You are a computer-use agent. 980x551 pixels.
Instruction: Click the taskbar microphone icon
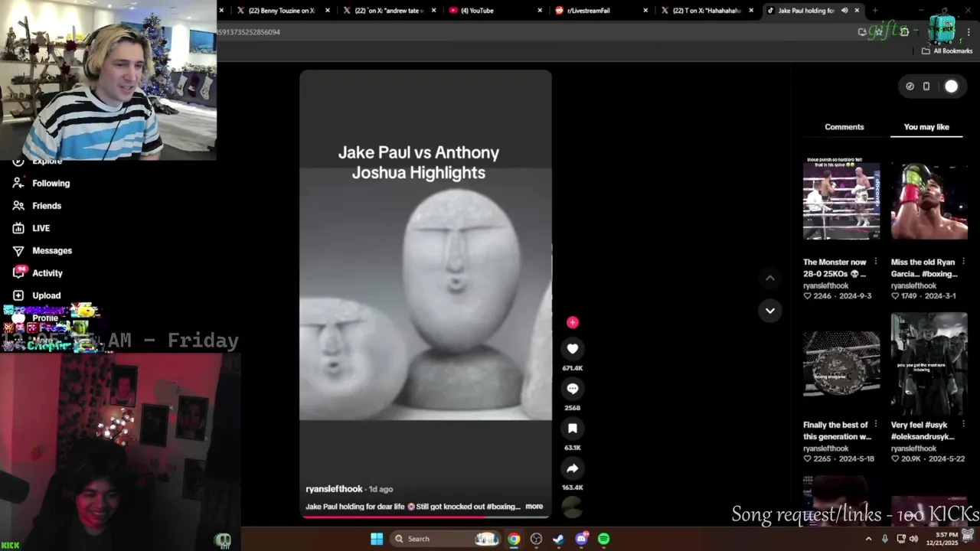[885, 539]
